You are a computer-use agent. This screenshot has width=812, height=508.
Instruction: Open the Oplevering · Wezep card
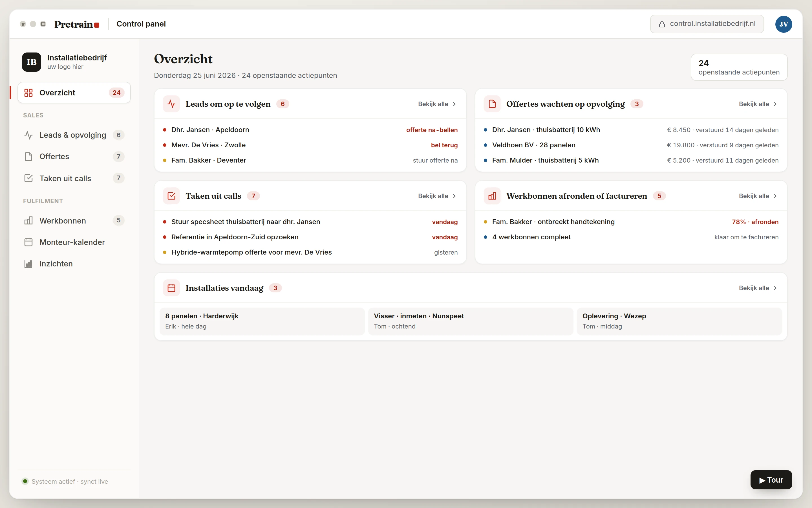click(x=679, y=321)
